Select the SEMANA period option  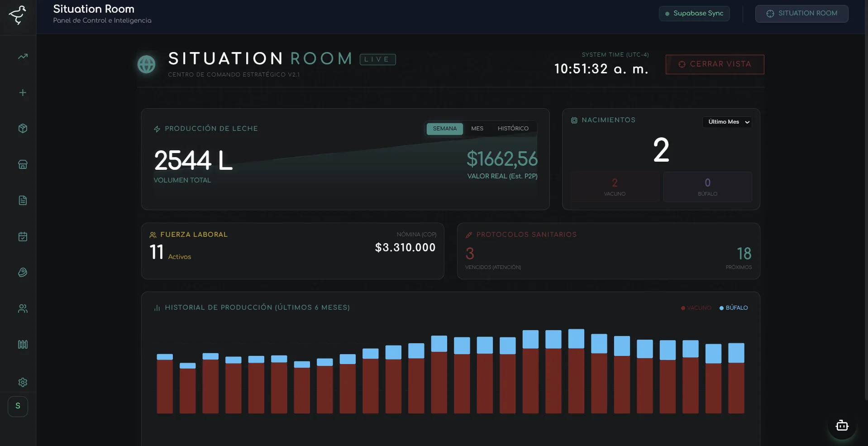[x=444, y=129]
